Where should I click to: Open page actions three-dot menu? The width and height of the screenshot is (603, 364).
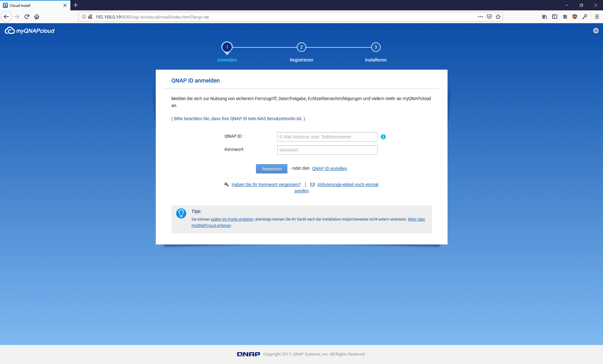(x=480, y=17)
